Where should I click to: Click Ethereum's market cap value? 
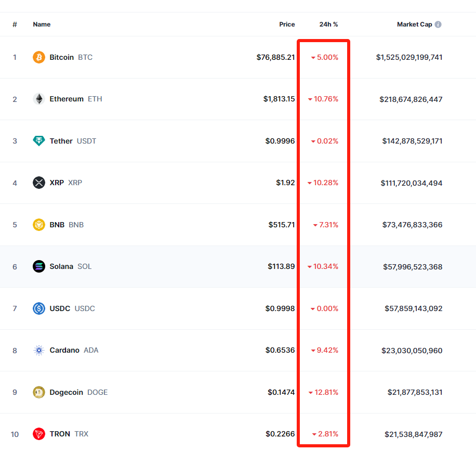[x=411, y=99]
